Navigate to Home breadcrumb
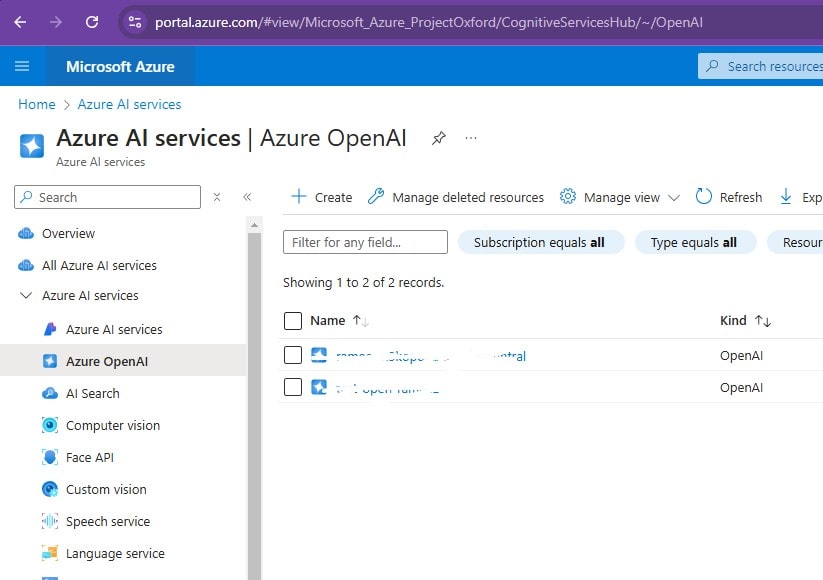 (37, 104)
